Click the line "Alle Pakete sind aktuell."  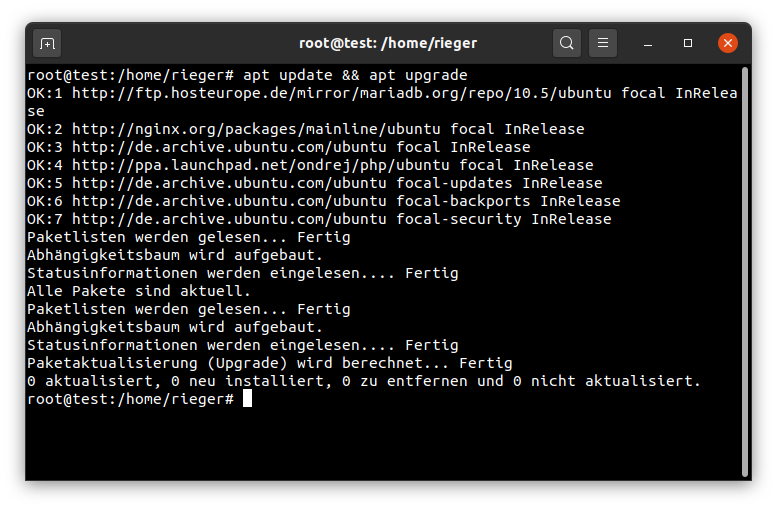[x=139, y=291]
